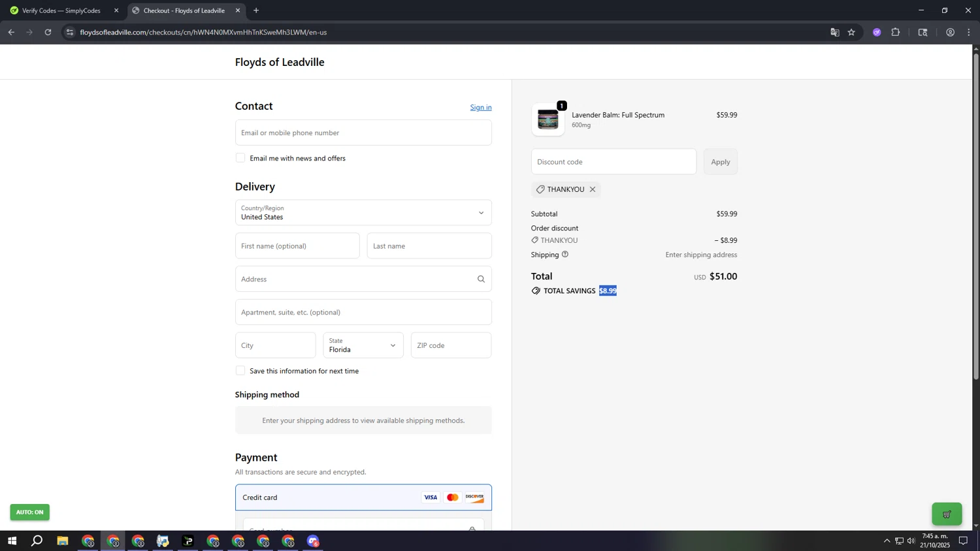Open the Country/Region dropdown
980x551 pixels.
pyautogui.click(x=363, y=213)
